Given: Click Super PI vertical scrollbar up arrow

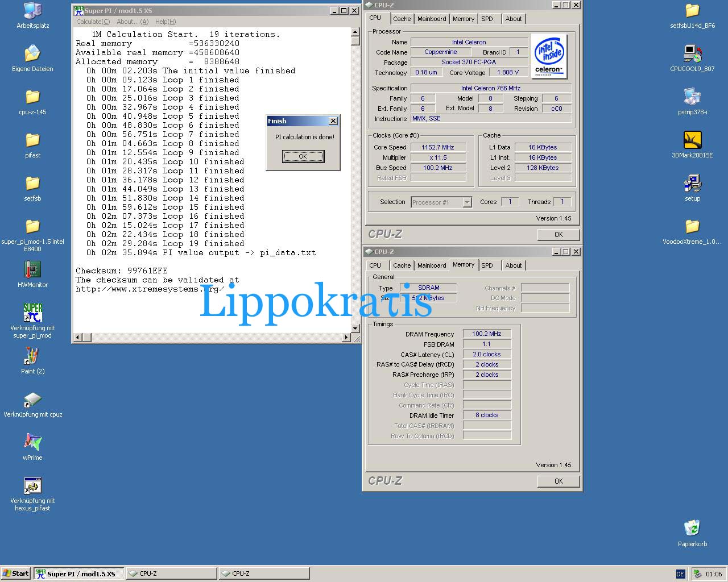Looking at the screenshot, I should click(x=355, y=32).
